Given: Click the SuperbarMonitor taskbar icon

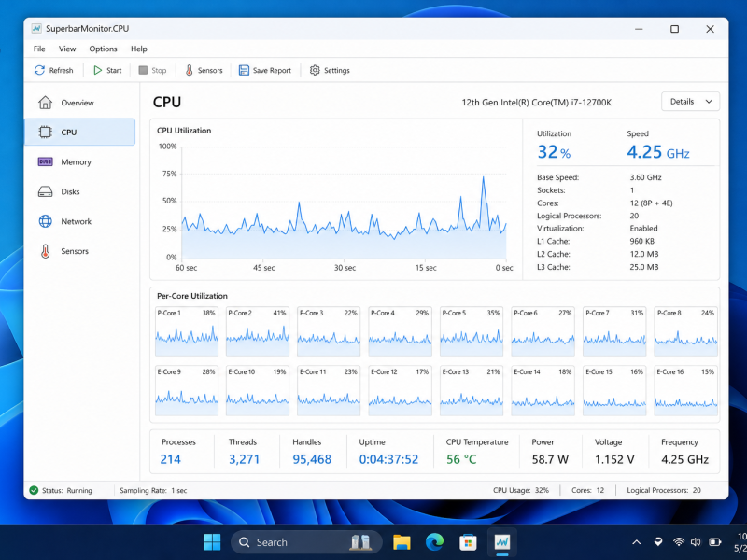Looking at the screenshot, I should 502,542.
